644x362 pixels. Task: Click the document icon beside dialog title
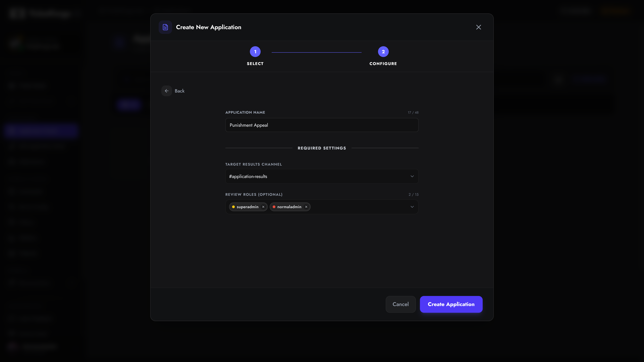pos(165,27)
